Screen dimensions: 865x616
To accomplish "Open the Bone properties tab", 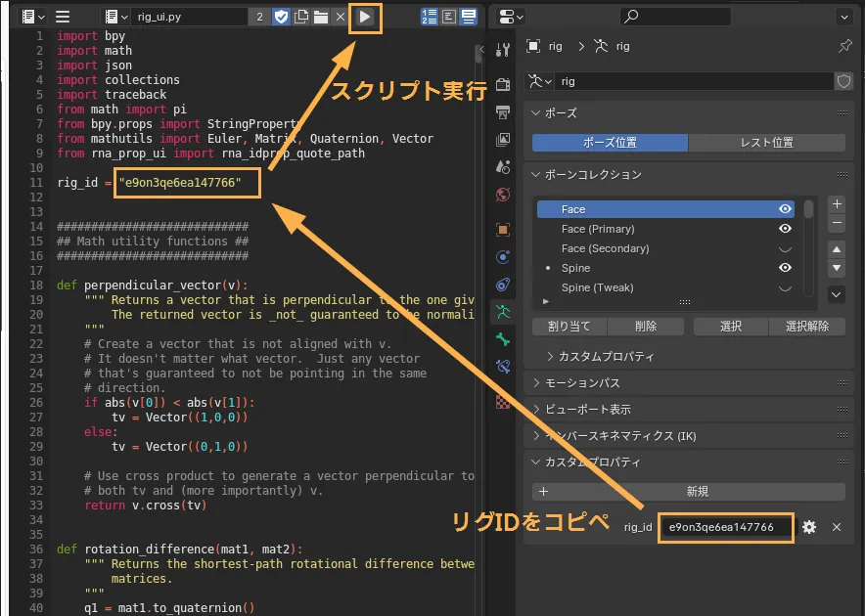I will [x=503, y=339].
